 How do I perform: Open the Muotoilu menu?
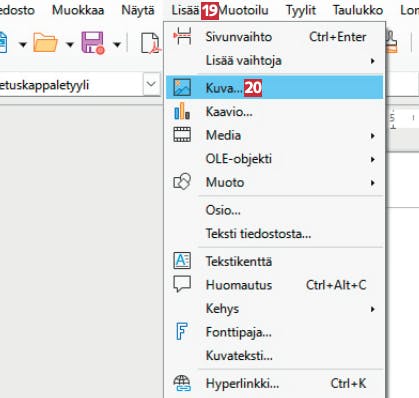tap(243, 10)
